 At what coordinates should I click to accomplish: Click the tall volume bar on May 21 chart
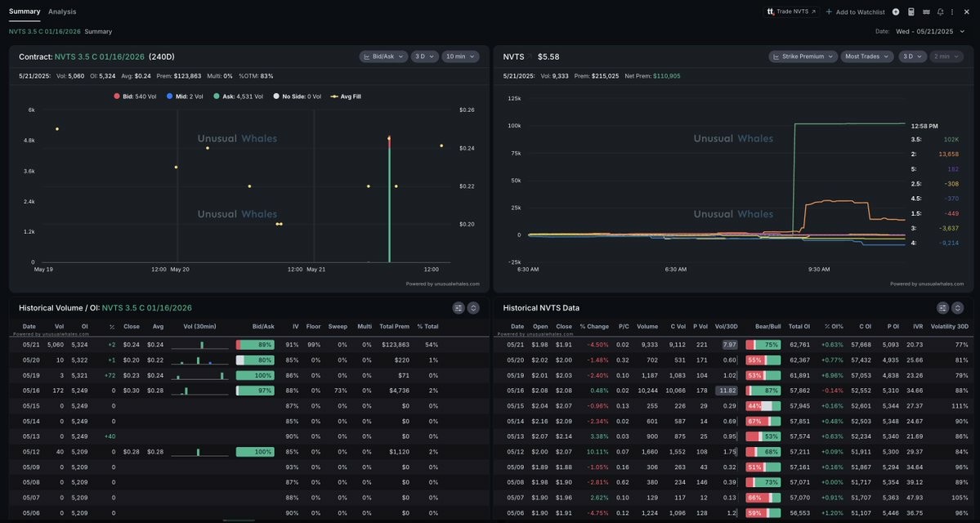coord(389,200)
